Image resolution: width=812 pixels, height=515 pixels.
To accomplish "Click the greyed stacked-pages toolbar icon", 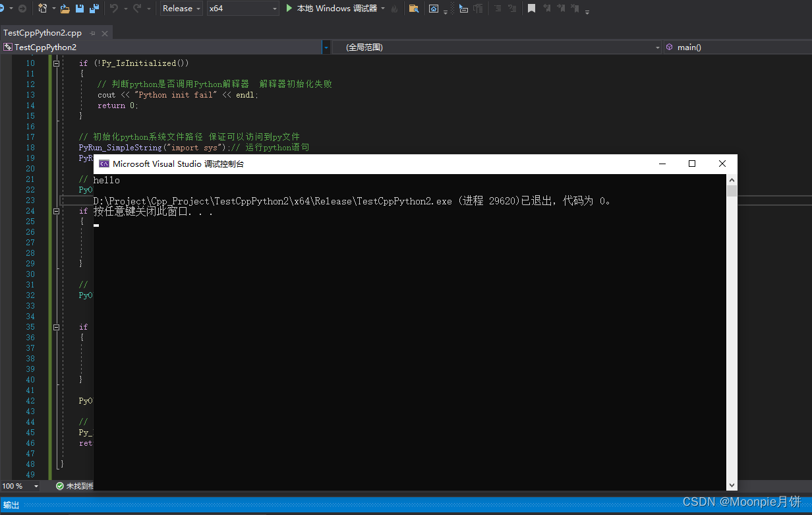I will pyautogui.click(x=478, y=9).
